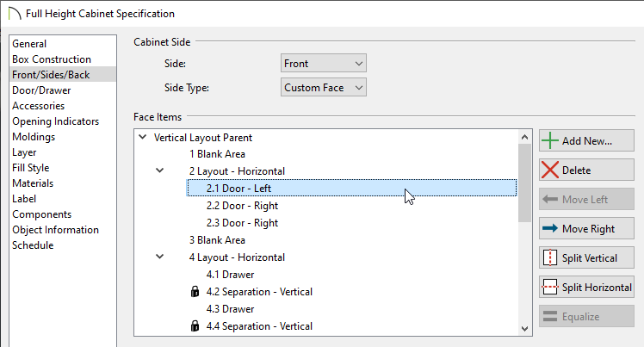Image resolution: width=644 pixels, height=347 pixels.
Task: Open the Side dropdown showing Front
Action: (324, 64)
